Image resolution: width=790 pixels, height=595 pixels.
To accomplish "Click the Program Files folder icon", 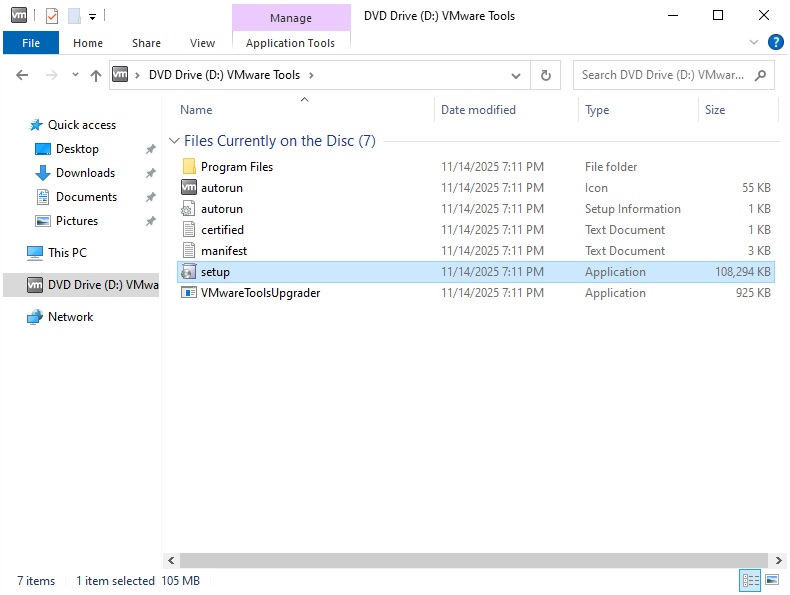I will pyautogui.click(x=189, y=167).
